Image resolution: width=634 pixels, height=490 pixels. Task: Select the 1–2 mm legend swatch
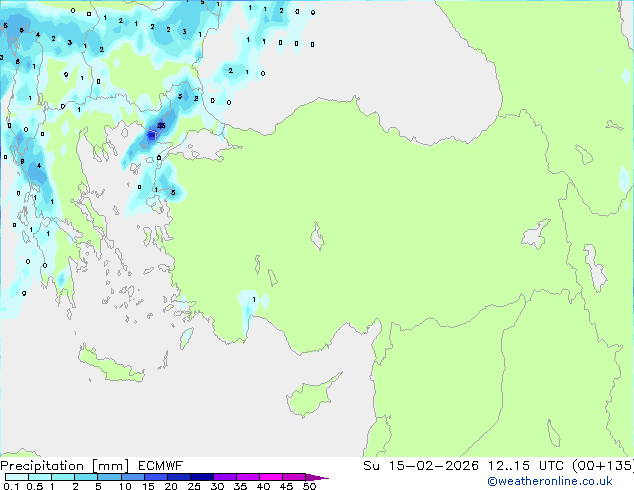63,477
